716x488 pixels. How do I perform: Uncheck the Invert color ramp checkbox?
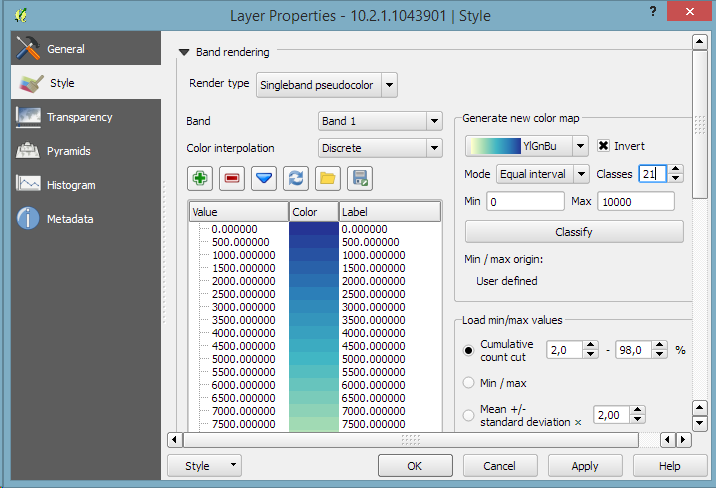point(604,146)
